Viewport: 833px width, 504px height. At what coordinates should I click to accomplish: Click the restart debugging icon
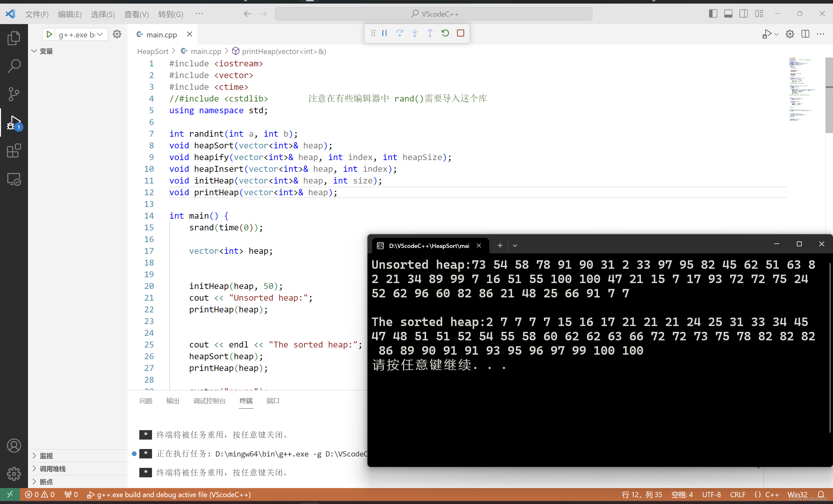coord(445,33)
